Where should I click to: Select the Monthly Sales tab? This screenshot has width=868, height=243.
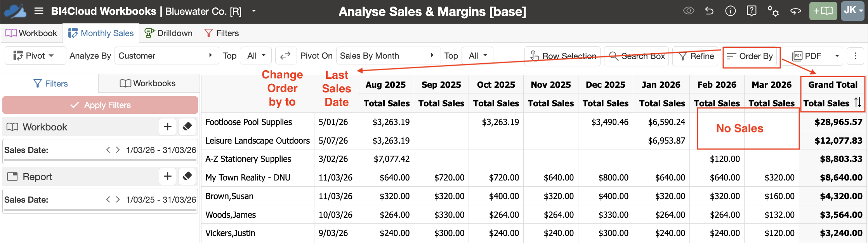point(101,33)
